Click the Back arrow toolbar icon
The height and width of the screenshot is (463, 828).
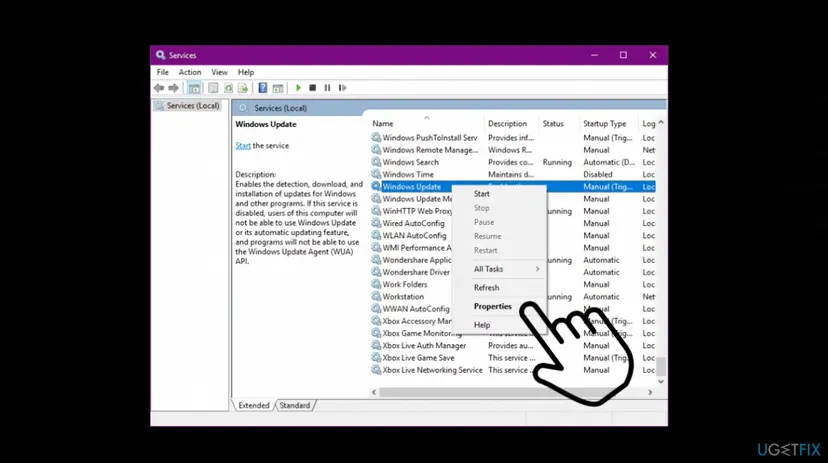pos(159,88)
